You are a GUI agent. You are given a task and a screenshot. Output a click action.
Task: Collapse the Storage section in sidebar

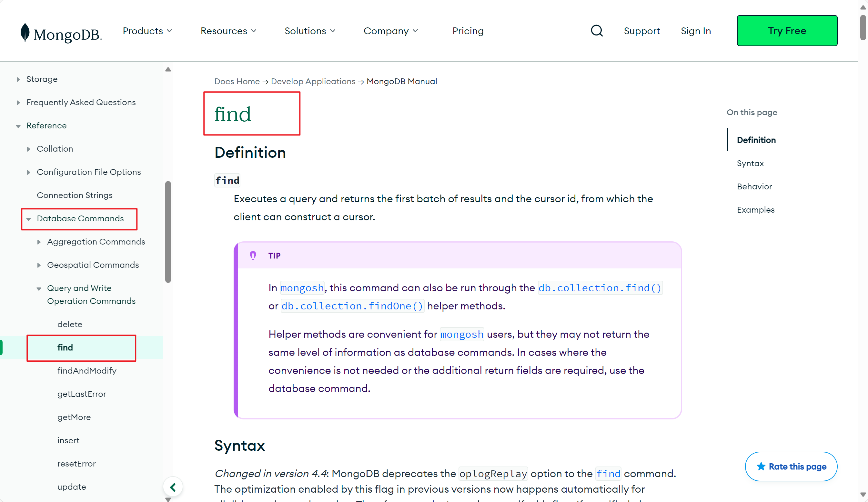point(18,78)
